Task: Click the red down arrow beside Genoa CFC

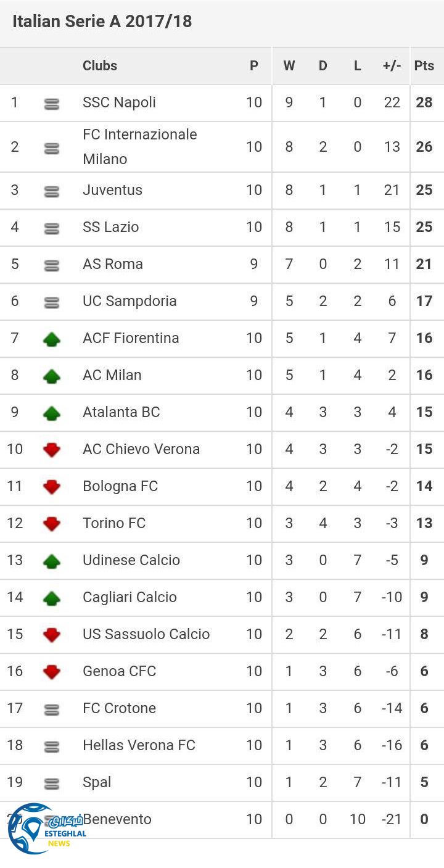Action: point(52,672)
